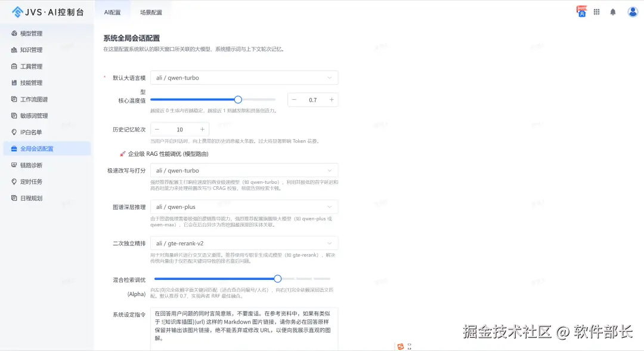This screenshot has height=351, width=644.
Task: Click the 工作流图谱 sidebar icon
Action: click(x=14, y=99)
